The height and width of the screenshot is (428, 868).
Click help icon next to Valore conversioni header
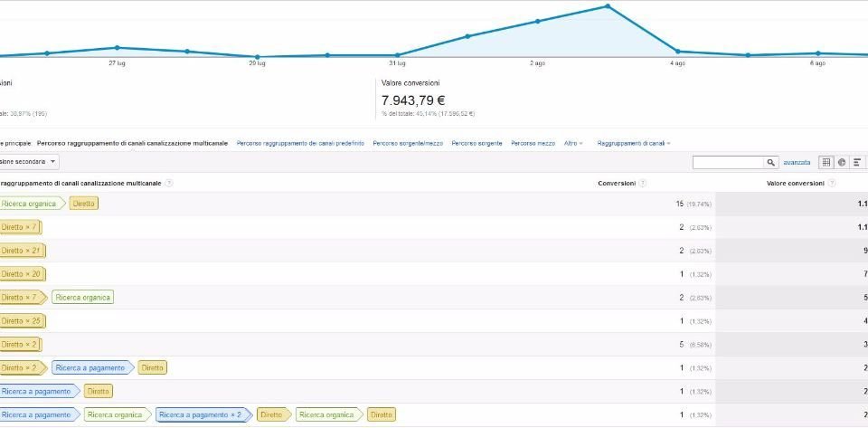point(831,183)
